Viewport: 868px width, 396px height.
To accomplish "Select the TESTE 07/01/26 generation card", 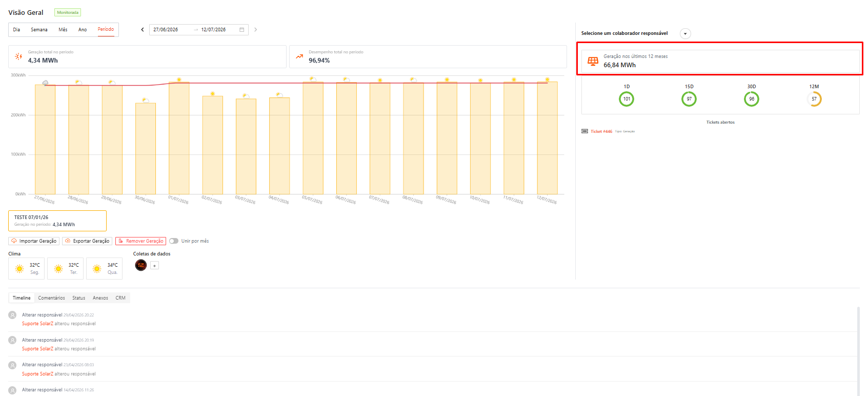I will (57, 221).
